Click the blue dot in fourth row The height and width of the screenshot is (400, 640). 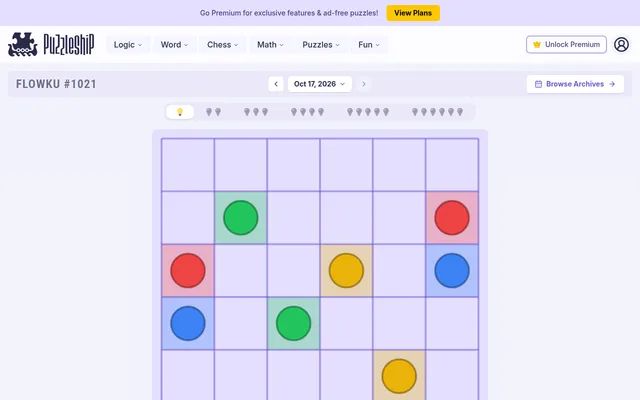(x=188, y=323)
